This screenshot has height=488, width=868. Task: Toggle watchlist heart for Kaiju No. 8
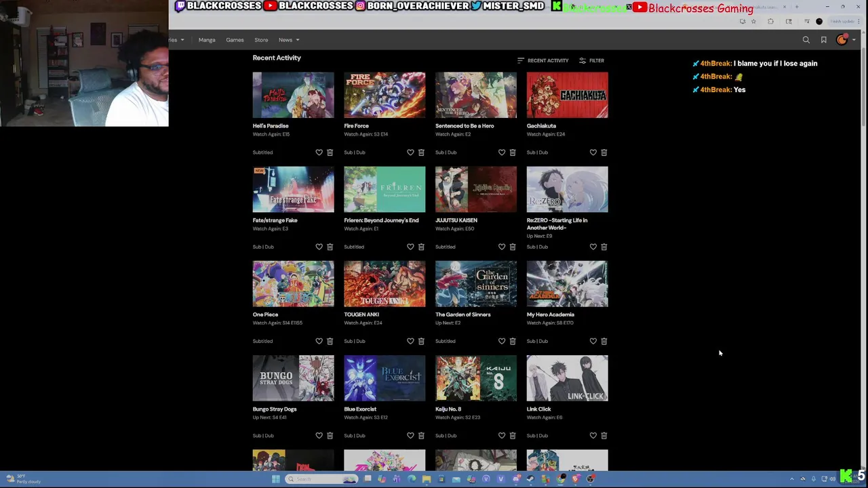(x=502, y=436)
